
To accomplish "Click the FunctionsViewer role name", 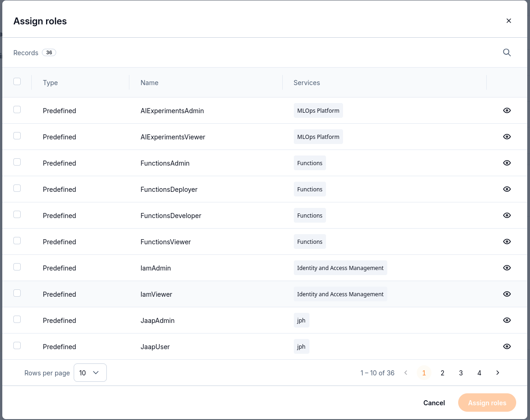I will pos(166,242).
